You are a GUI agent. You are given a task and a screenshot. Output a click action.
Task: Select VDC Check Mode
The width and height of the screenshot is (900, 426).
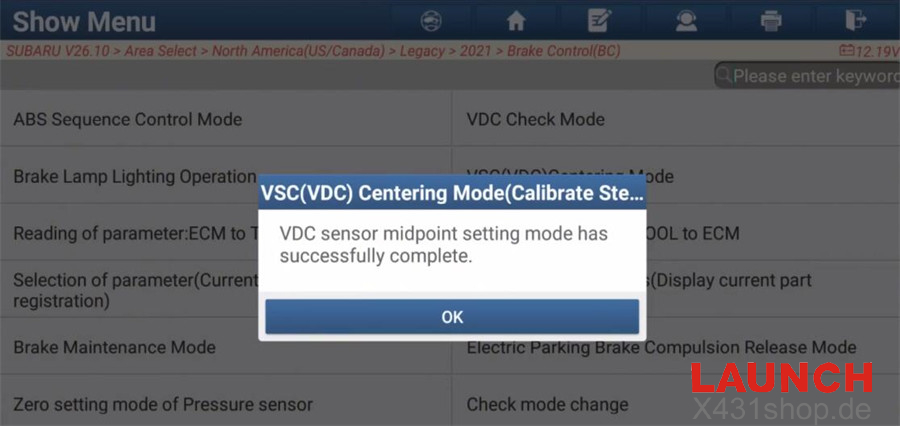[535, 120]
